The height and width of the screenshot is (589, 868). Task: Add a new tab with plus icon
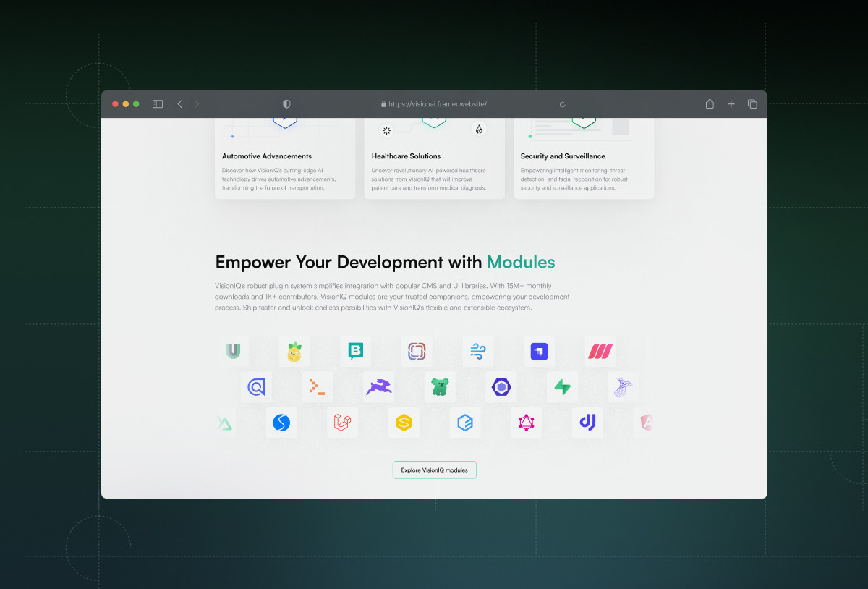click(x=731, y=104)
